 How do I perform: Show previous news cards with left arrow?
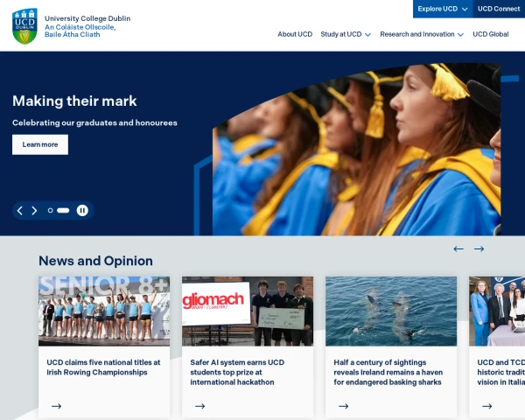[458, 248]
